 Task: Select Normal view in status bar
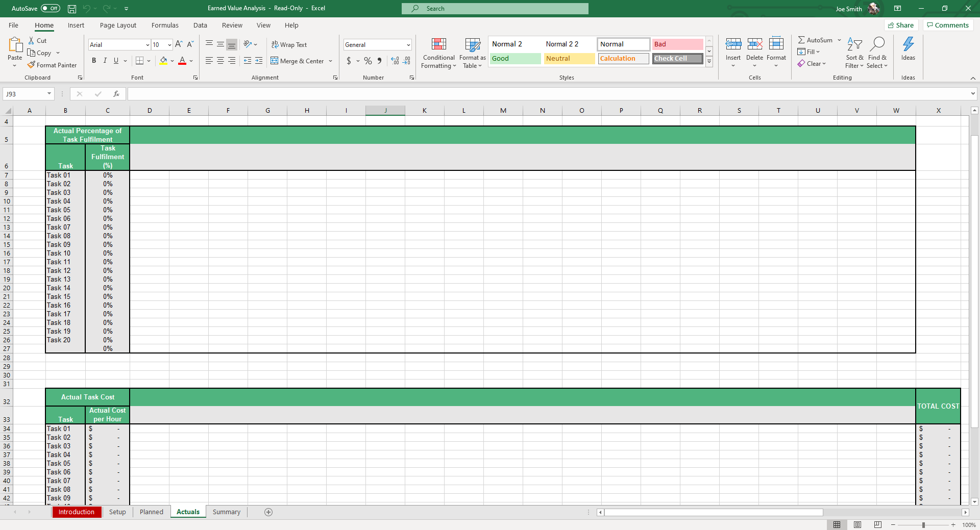[837, 525]
